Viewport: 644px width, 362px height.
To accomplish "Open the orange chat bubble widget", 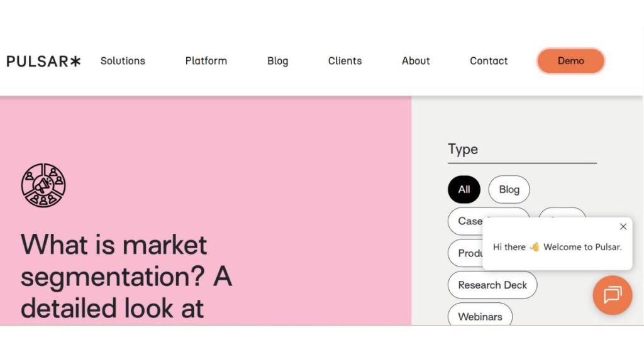I will point(612,295).
